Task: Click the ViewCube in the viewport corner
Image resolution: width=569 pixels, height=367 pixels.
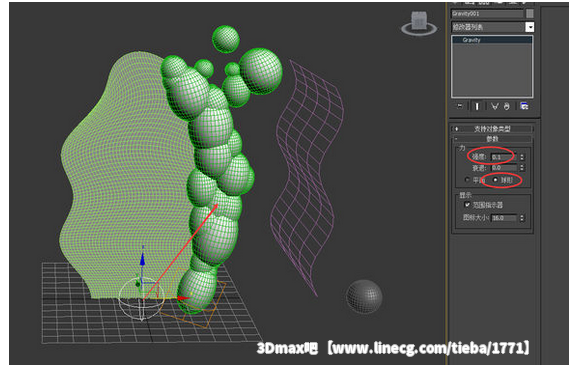Action: pos(419,23)
